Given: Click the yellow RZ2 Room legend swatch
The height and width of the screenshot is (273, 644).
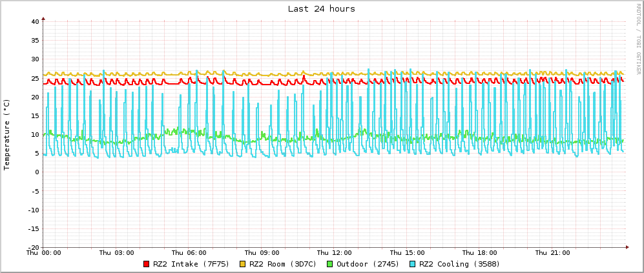Looking at the screenshot, I should [243, 264].
